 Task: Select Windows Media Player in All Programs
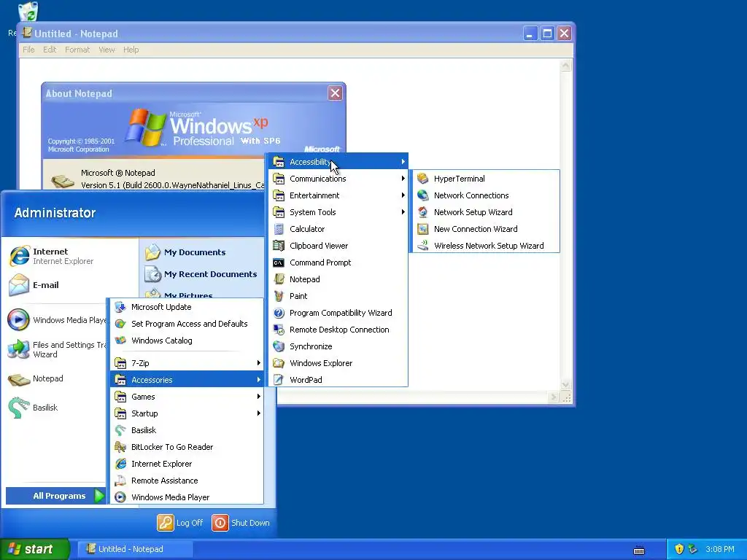click(187, 497)
